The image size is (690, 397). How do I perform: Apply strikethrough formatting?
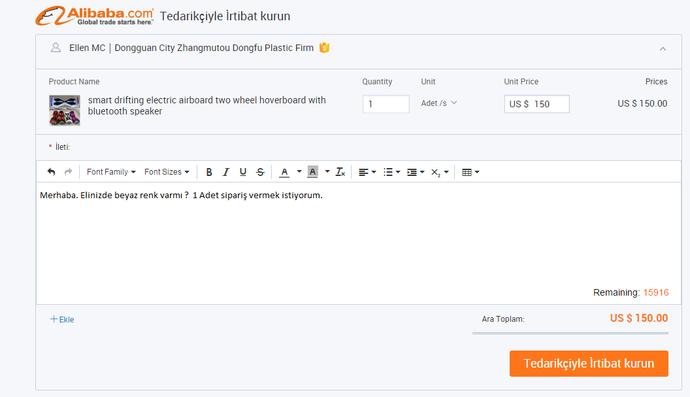click(261, 172)
